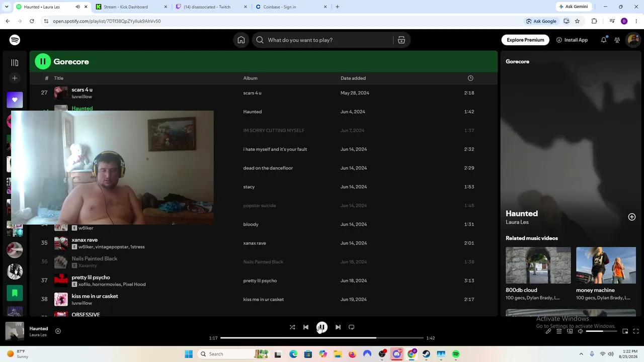Image resolution: width=644 pixels, height=362 pixels.
Task: Click the Install App button
Action: [572, 40]
